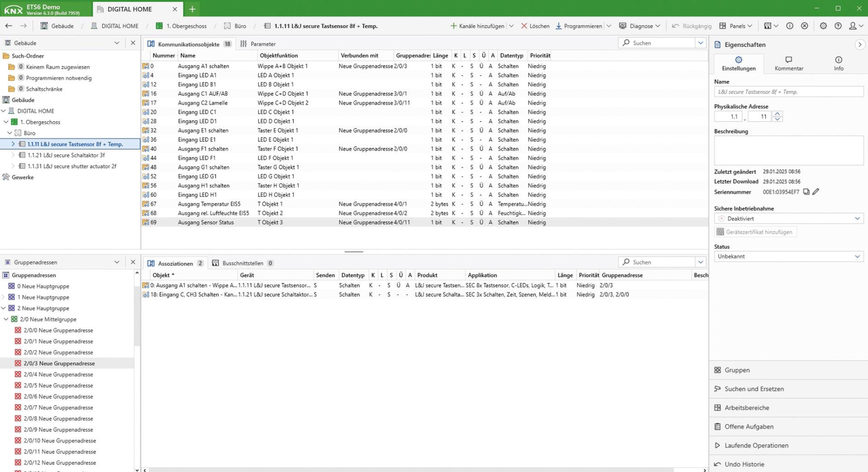Click the circled X icon in toolbar

click(805, 26)
